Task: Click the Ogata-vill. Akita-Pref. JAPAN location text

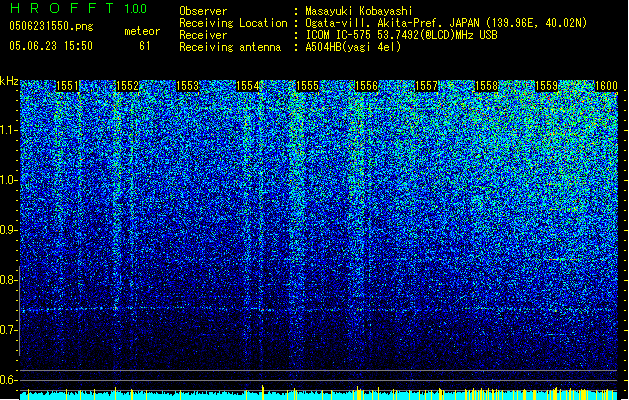Action: point(446,23)
